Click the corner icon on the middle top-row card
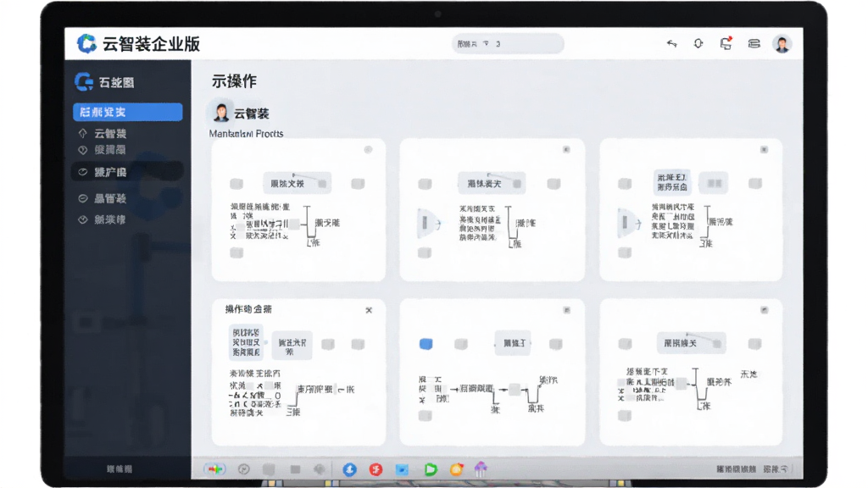 (x=566, y=149)
